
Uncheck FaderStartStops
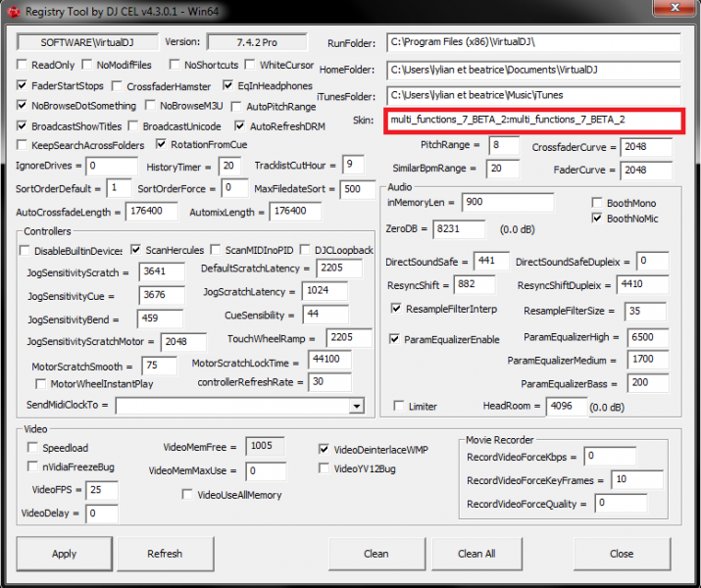point(22,85)
